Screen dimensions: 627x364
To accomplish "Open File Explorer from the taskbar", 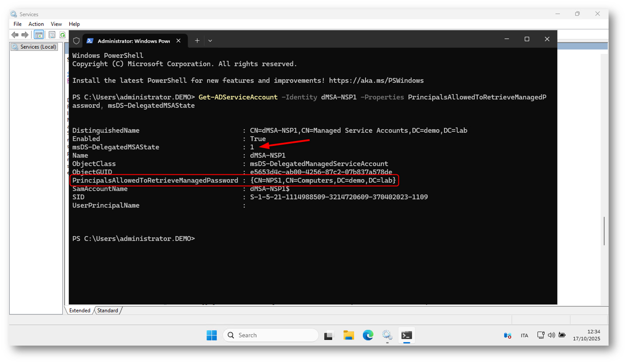I will [349, 336].
